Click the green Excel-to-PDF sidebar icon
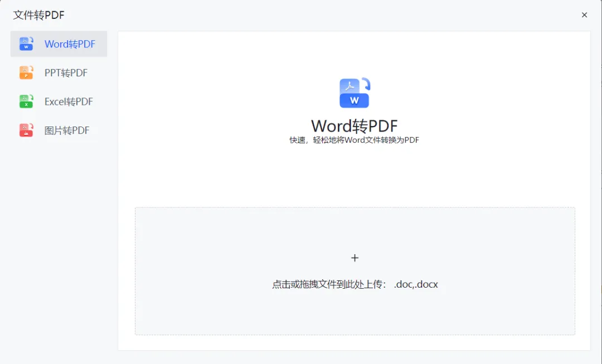Viewport: 602px width, 364px height. (x=26, y=101)
